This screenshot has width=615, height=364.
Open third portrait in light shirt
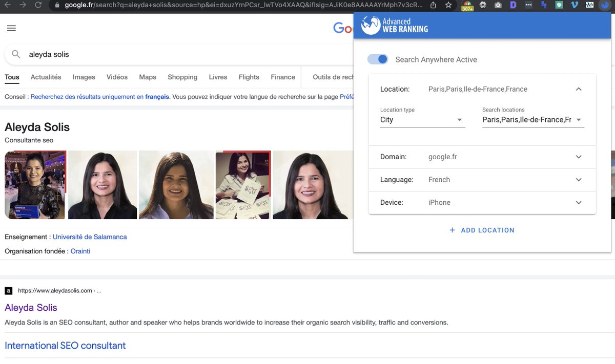click(176, 185)
